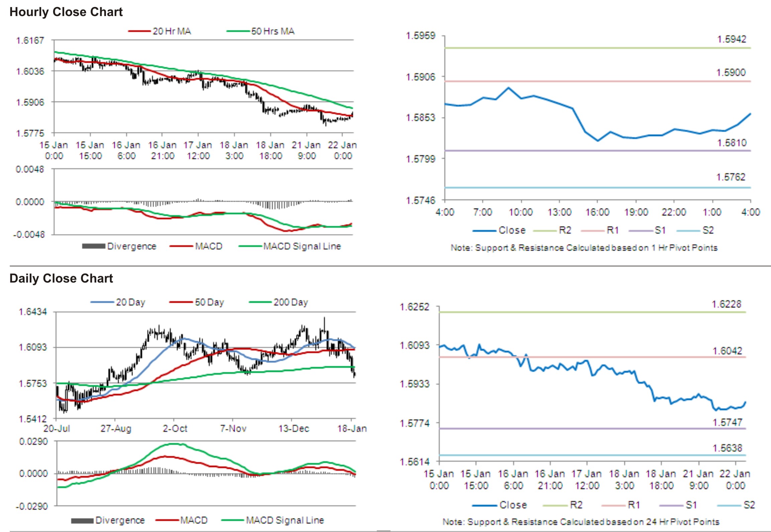Click the 1.5799 y-axis value

pos(421,158)
